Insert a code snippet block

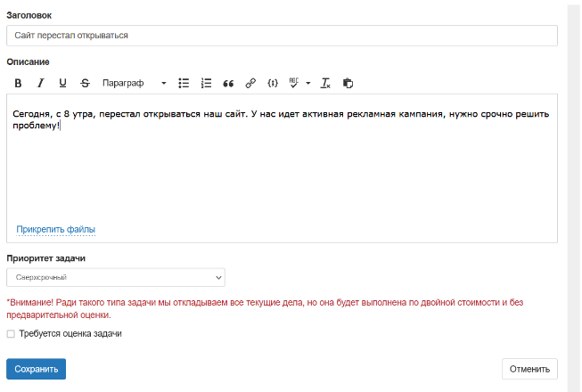coord(273,83)
